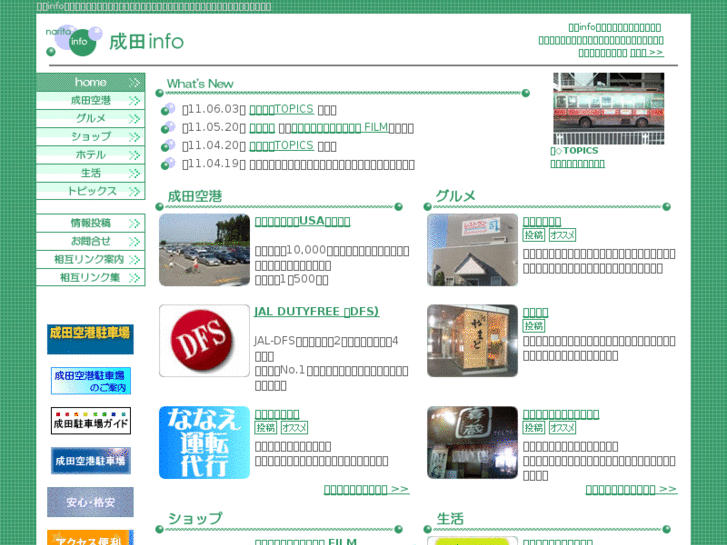727x545 pixels.
Task: Go to the ショップ sidebar menu
Action: coord(90,136)
